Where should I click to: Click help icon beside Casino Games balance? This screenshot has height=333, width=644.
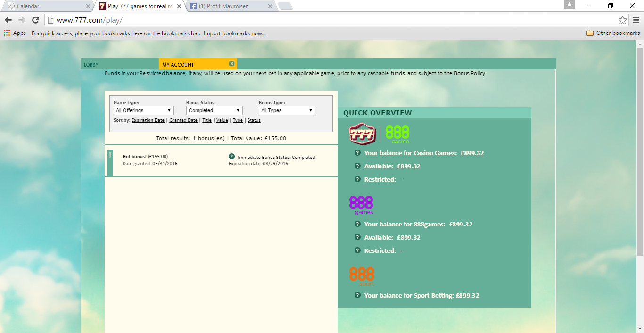357,153
